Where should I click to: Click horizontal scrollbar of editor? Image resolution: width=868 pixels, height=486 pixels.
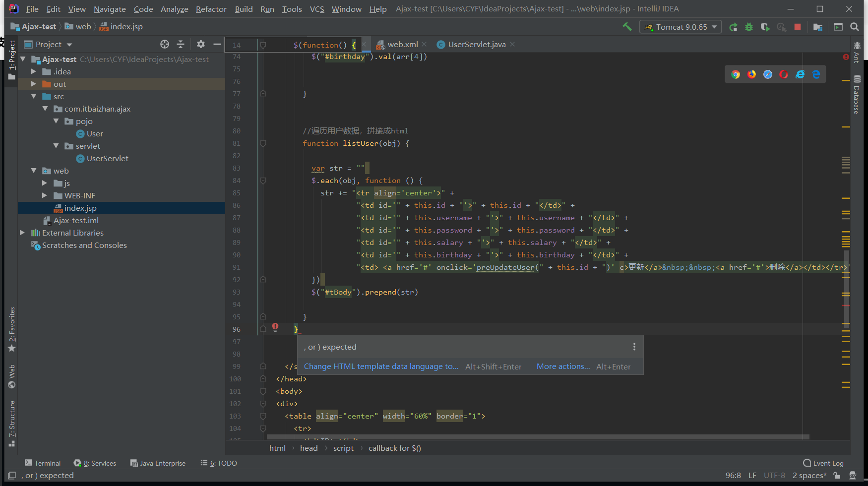click(x=538, y=437)
